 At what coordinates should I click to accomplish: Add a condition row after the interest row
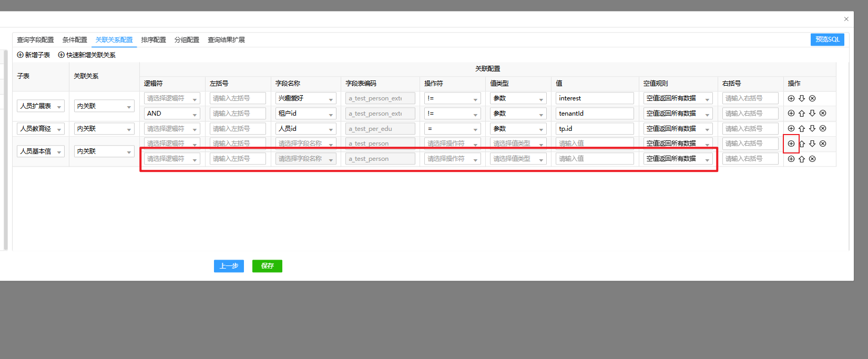(791, 98)
